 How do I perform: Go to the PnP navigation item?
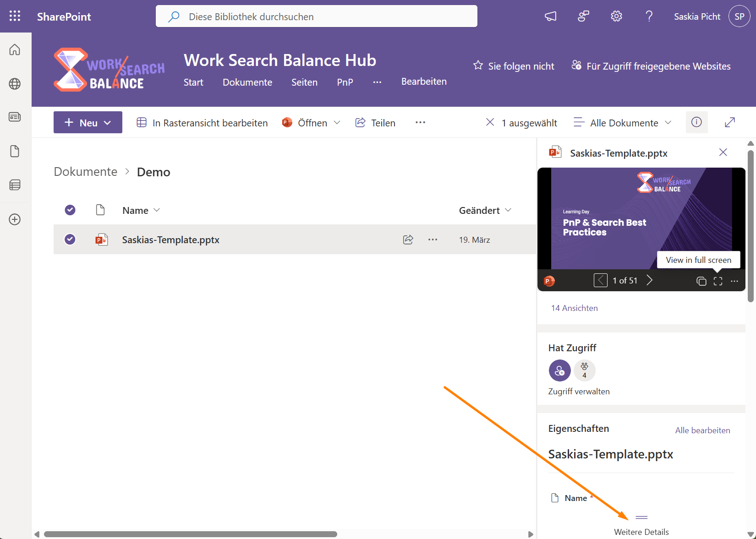pyautogui.click(x=345, y=82)
